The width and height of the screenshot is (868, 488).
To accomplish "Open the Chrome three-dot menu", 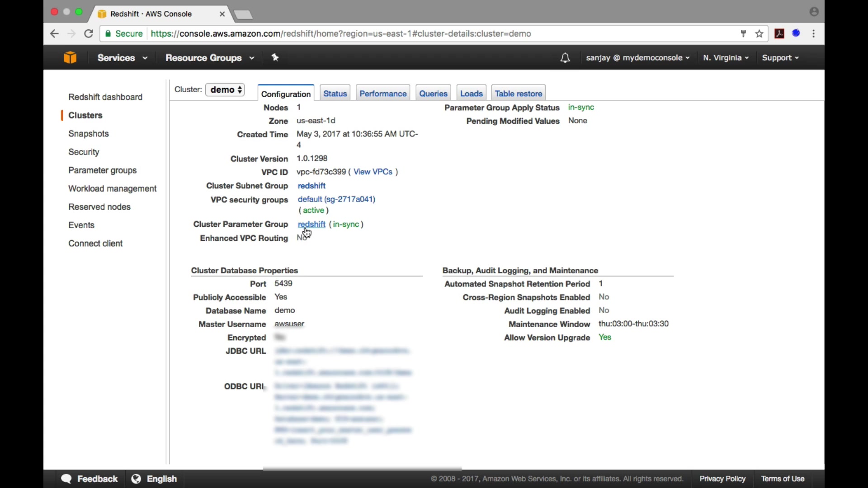I will [814, 33].
